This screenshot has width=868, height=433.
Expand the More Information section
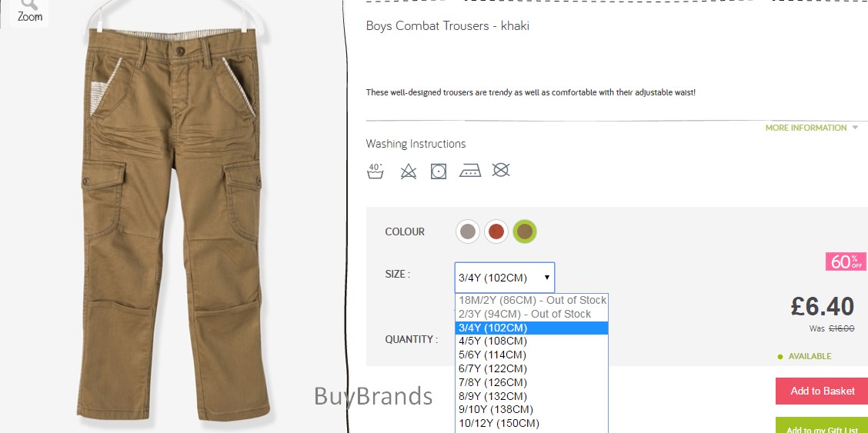(x=812, y=128)
